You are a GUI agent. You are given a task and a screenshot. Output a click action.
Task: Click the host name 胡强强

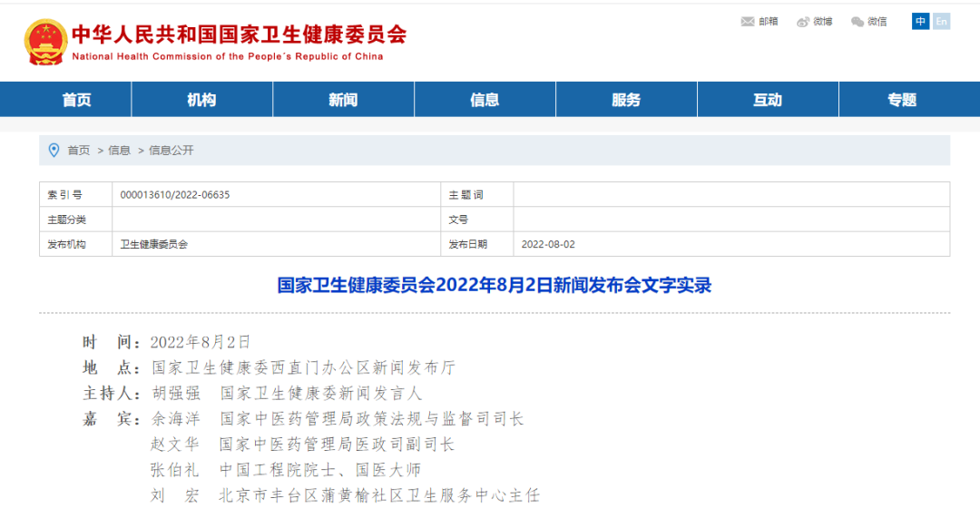pyautogui.click(x=176, y=393)
